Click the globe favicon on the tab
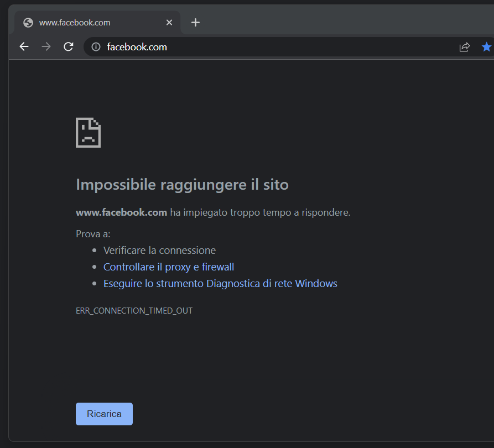 (28, 23)
